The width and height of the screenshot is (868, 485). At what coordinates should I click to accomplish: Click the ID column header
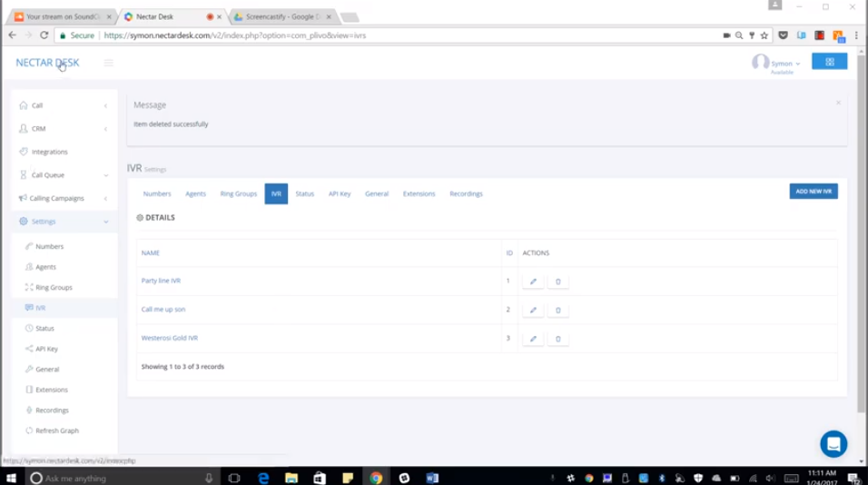[x=509, y=253]
